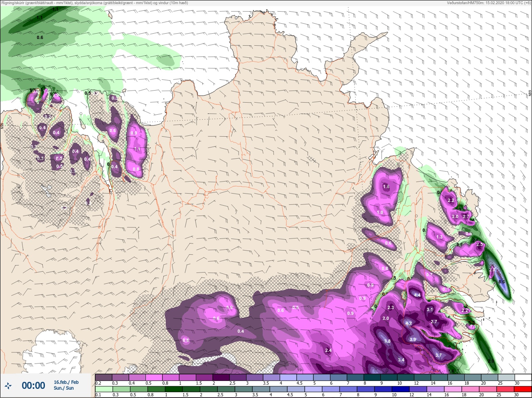Click the 3.7 precipitation value

click(438, 355)
